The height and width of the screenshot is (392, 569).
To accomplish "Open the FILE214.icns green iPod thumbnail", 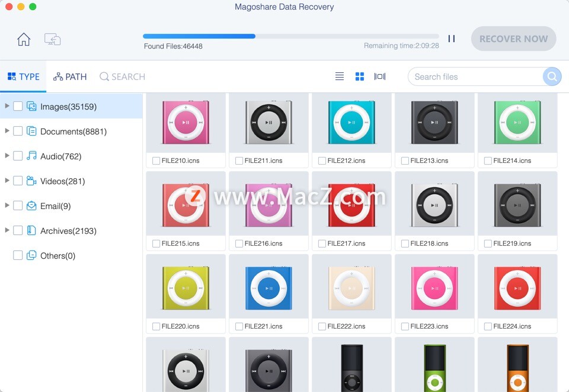I will coord(517,123).
